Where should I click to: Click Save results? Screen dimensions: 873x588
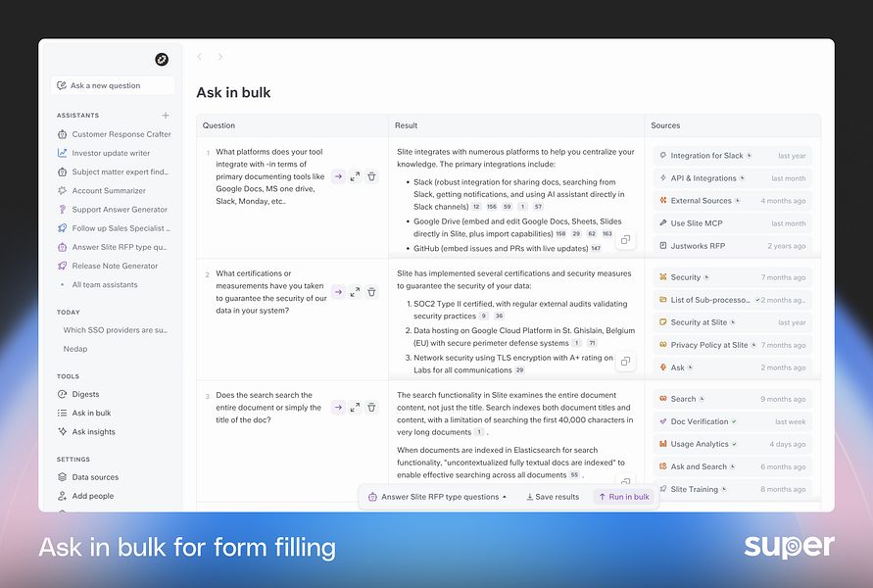point(554,497)
